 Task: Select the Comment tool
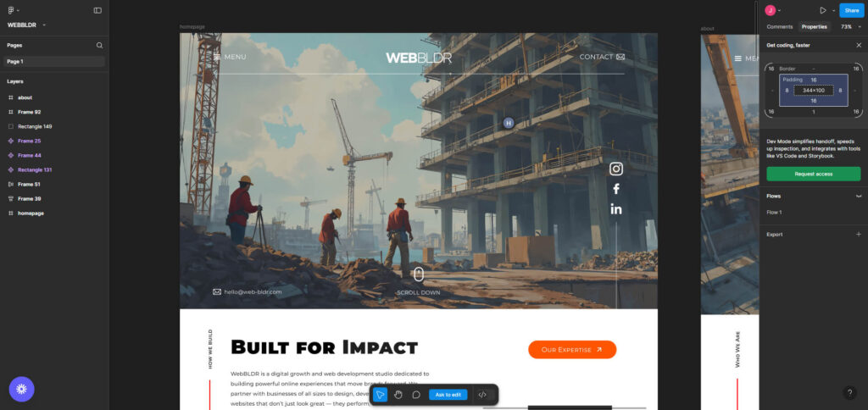coord(416,395)
